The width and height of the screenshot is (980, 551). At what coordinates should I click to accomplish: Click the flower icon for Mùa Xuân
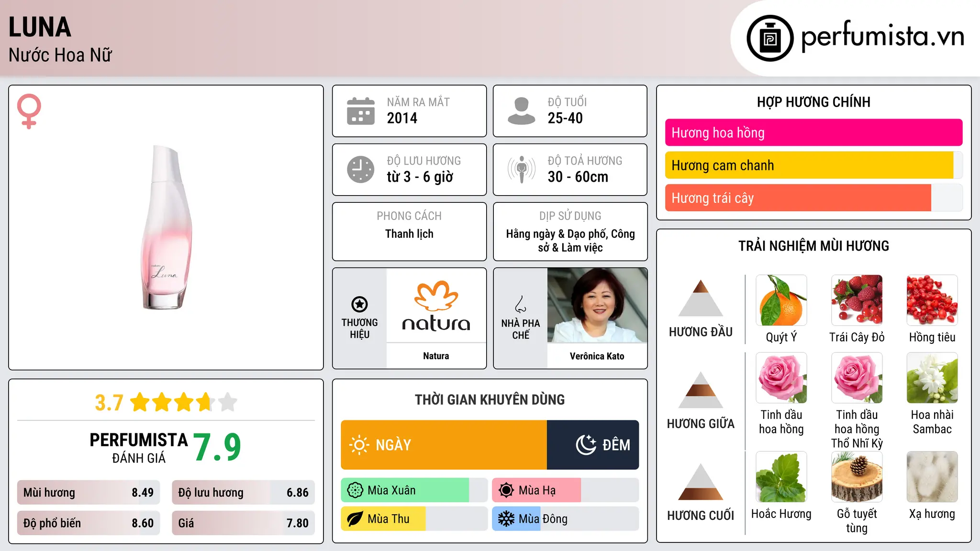click(355, 490)
